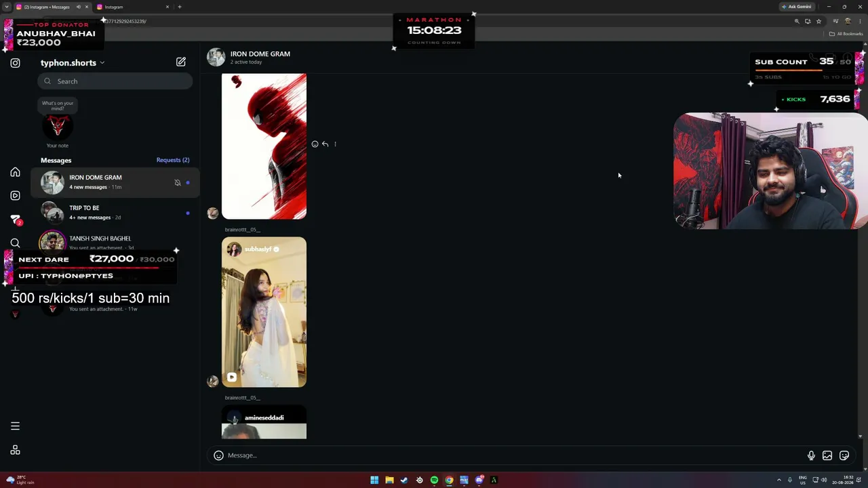Screen dimensions: 868x488
Task: Open IRON DOME GRAM chat header
Action: (250, 57)
